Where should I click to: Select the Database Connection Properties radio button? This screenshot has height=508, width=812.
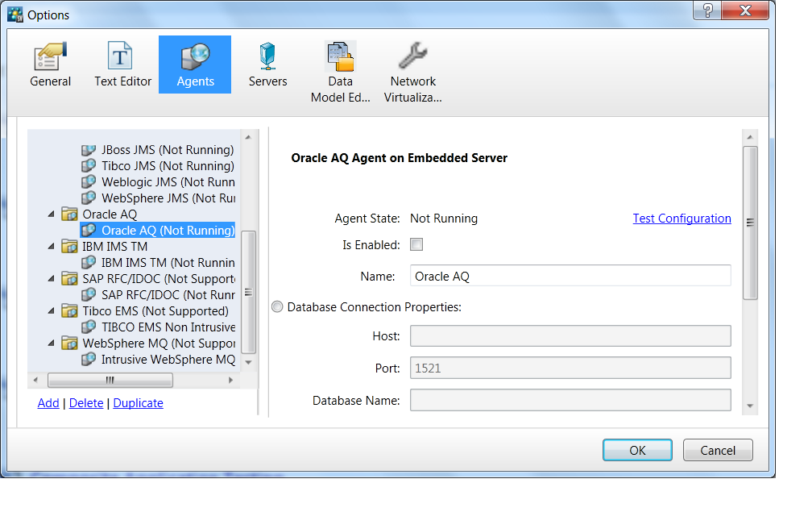[278, 307]
